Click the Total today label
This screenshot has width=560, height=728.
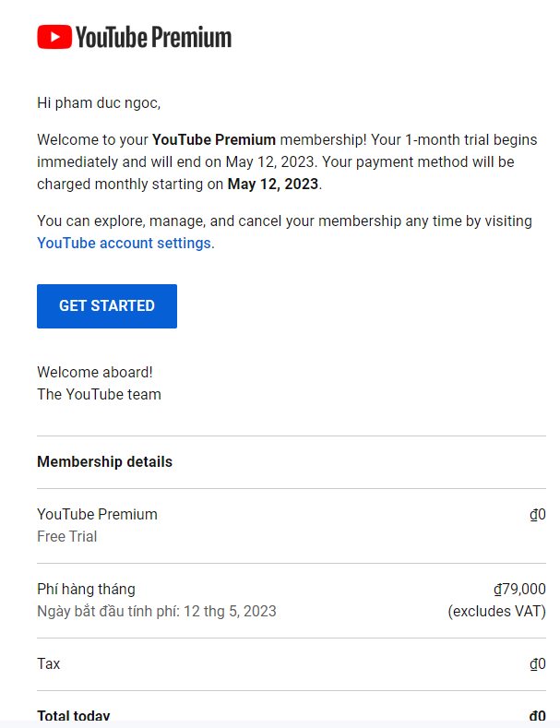74,715
